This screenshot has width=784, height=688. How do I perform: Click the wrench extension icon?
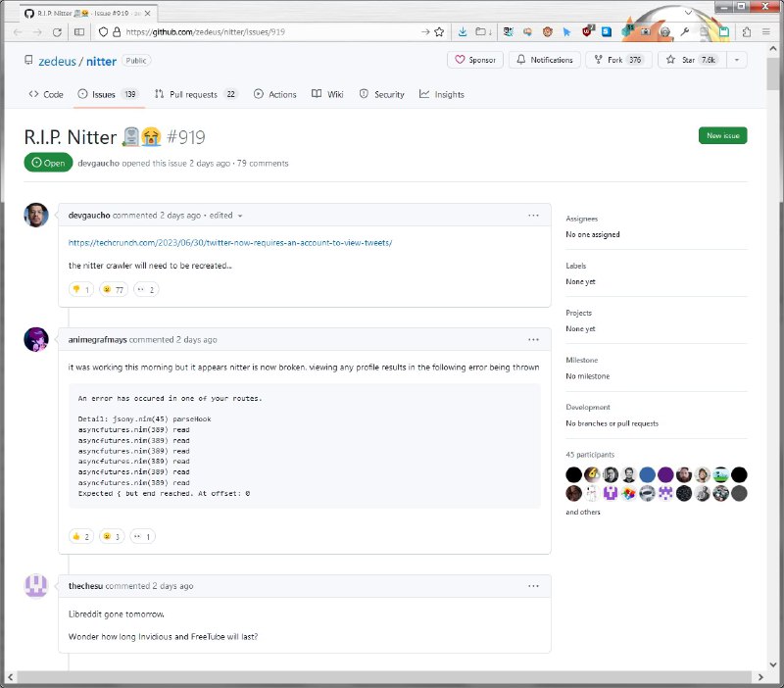point(684,32)
